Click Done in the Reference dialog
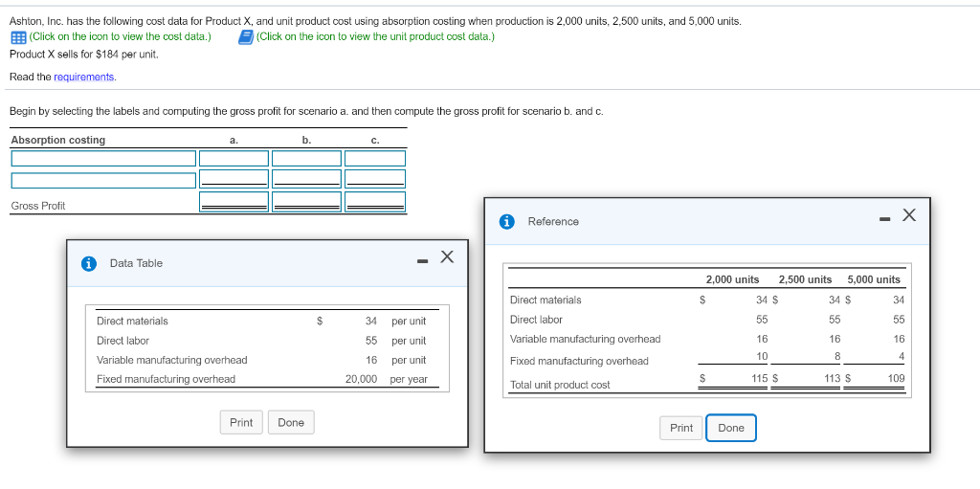This screenshot has height=489, width=980. point(731,428)
